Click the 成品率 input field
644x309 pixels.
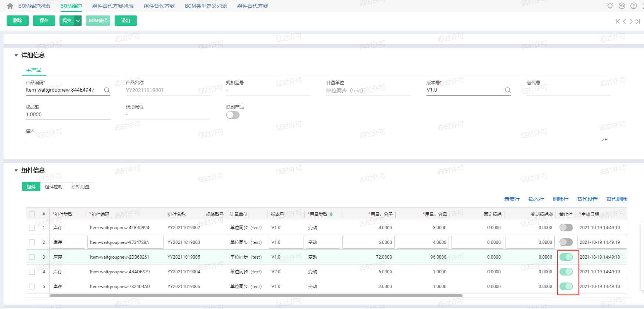pos(68,115)
